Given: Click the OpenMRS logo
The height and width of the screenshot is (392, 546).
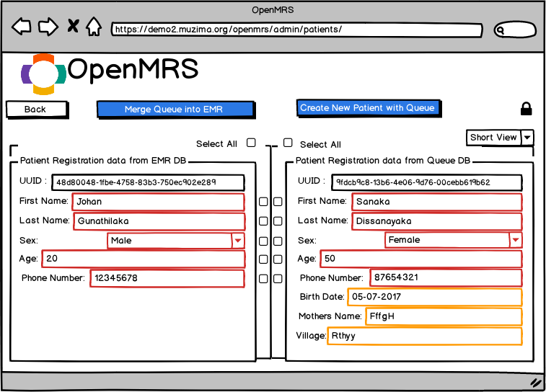Looking at the screenshot, I should click(110, 74).
